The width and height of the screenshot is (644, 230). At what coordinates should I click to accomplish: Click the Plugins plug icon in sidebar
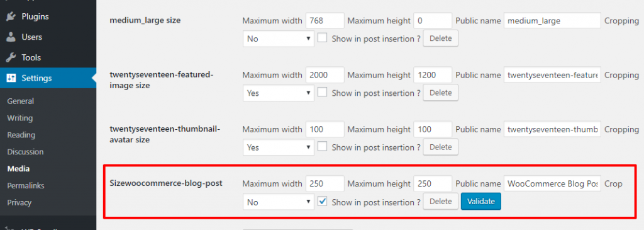pyautogui.click(x=11, y=17)
